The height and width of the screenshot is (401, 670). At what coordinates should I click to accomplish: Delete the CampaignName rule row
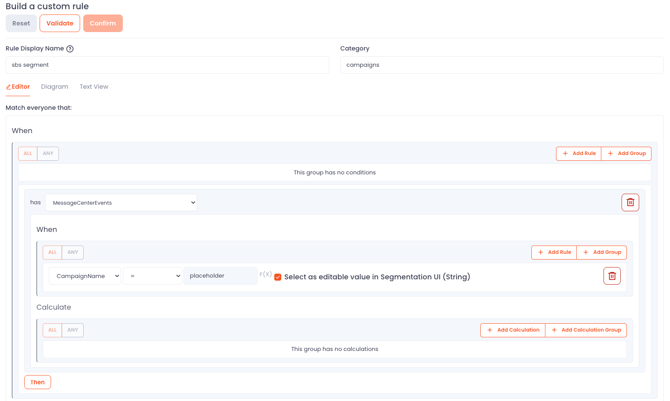click(612, 276)
